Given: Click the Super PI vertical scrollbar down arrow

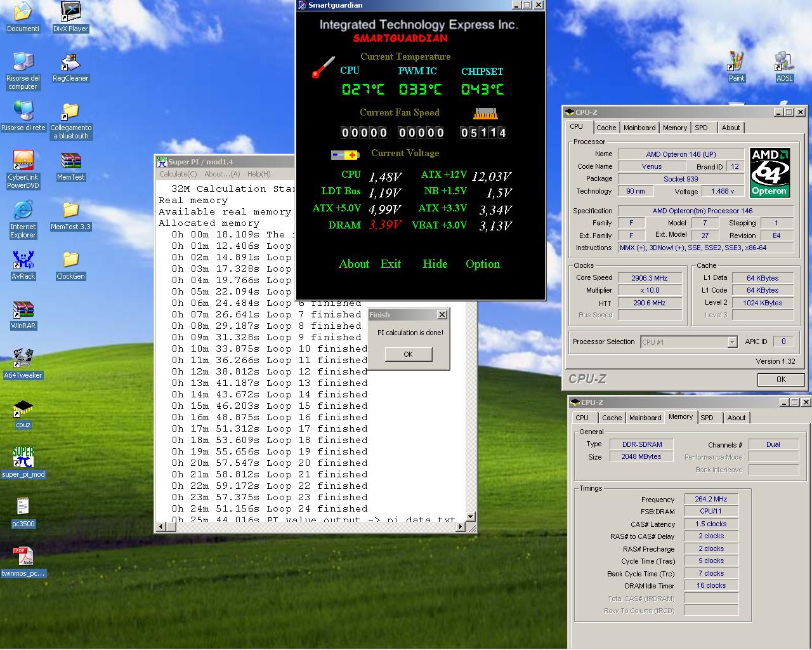Looking at the screenshot, I should [471, 517].
